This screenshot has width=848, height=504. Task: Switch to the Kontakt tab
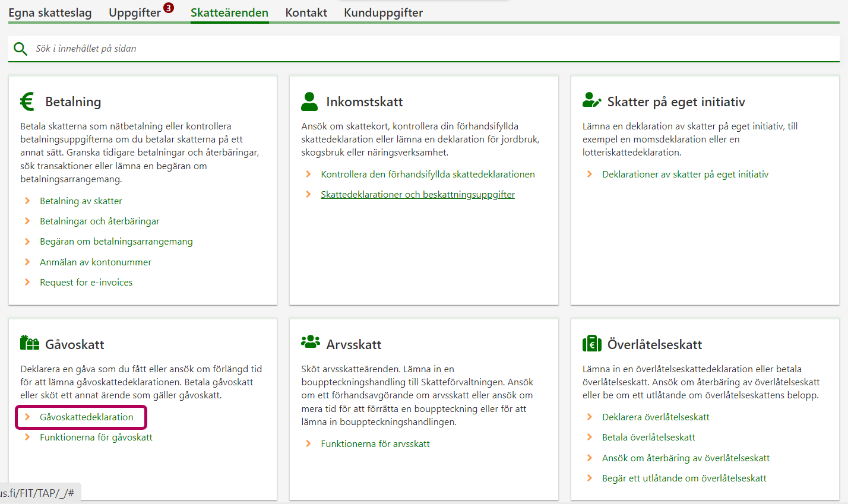point(306,12)
